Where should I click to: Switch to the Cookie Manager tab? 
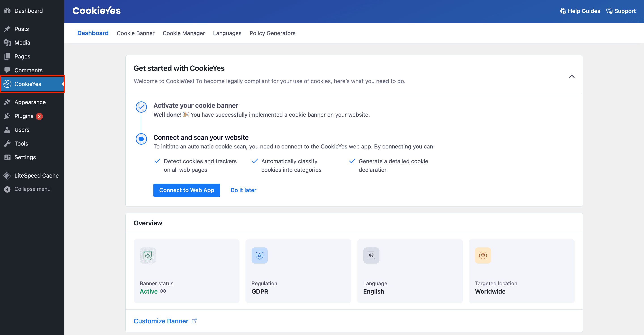tap(184, 33)
